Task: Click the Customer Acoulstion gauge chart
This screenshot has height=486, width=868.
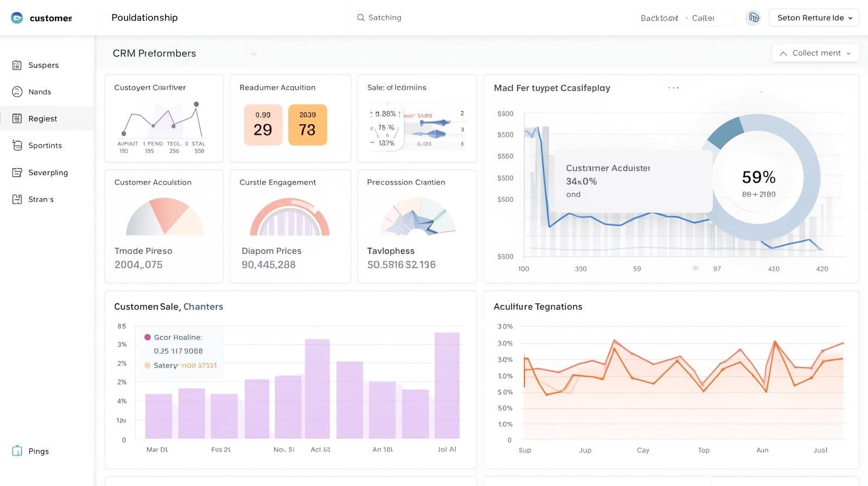Action: [x=164, y=216]
